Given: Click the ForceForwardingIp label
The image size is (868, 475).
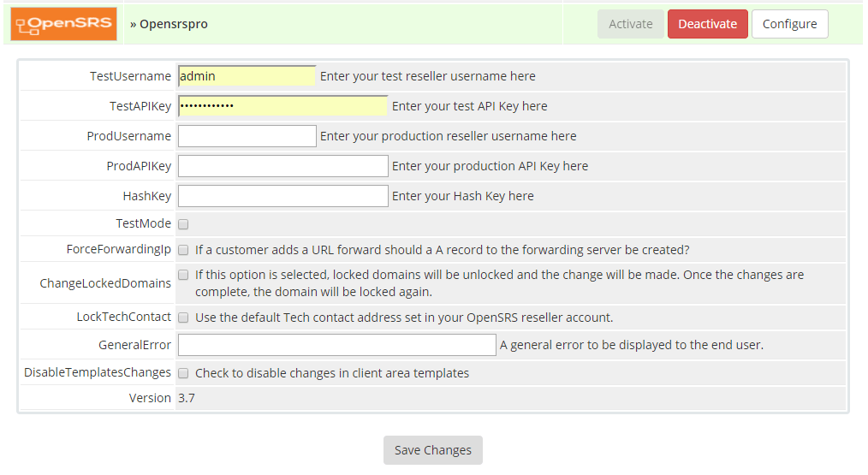Looking at the screenshot, I should point(118,249).
